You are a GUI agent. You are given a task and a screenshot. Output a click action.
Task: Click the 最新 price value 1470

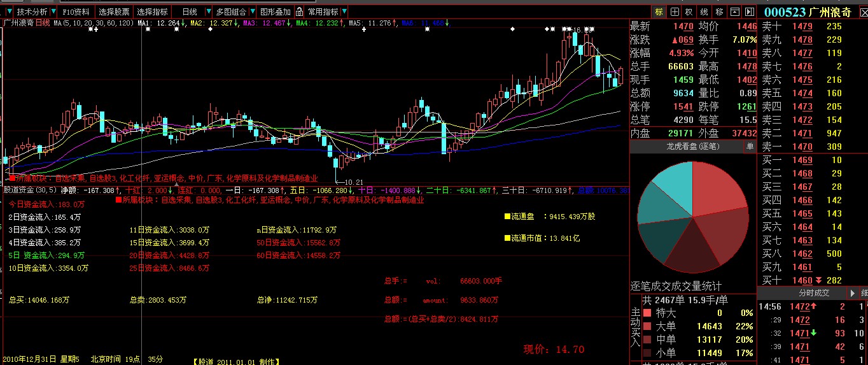click(682, 26)
